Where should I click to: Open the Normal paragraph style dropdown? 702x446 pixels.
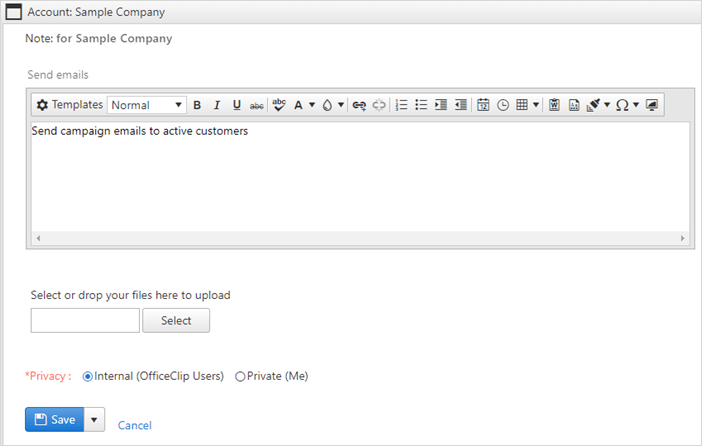pos(146,105)
